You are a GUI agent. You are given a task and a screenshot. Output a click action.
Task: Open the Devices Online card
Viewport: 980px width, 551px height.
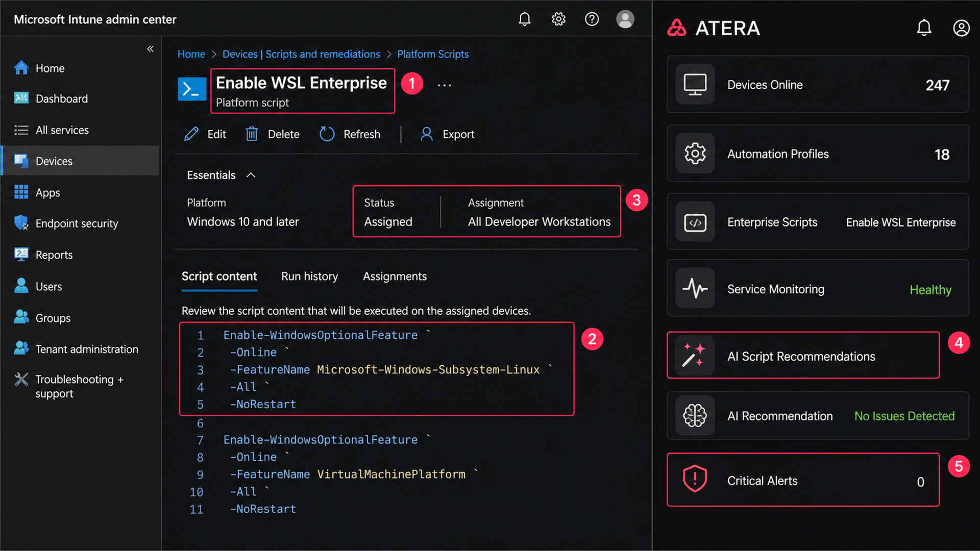click(x=818, y=85)
